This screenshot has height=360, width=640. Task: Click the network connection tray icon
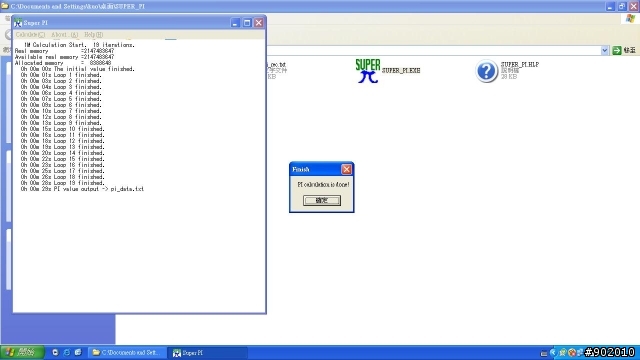[x=580, y=353]
